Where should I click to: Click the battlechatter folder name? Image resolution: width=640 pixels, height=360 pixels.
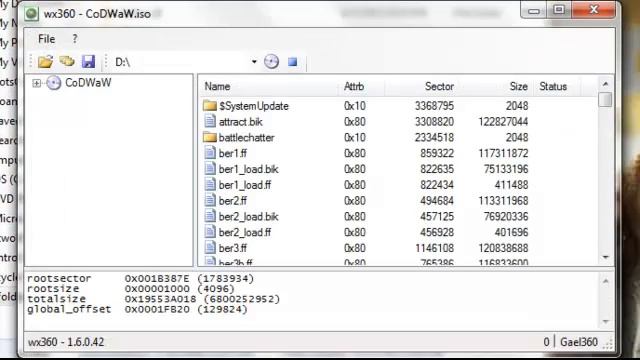247,138
